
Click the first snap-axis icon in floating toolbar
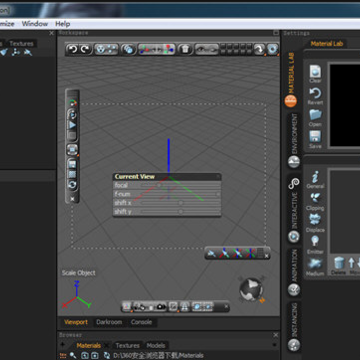pyautogui.click(x=212, y=254)
